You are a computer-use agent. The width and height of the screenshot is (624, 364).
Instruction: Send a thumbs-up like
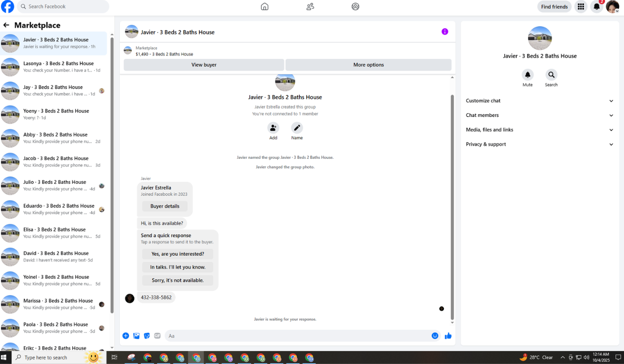tap(448, 336)
